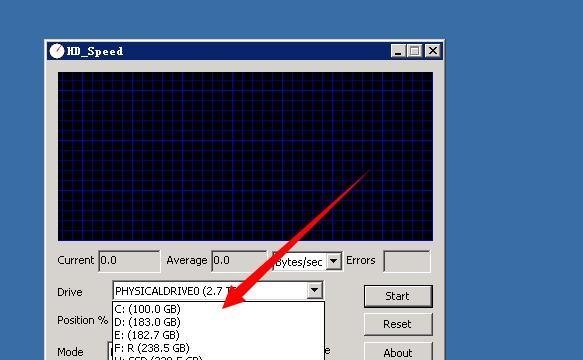Pick E: (182.7 GB) in the list

218,335
